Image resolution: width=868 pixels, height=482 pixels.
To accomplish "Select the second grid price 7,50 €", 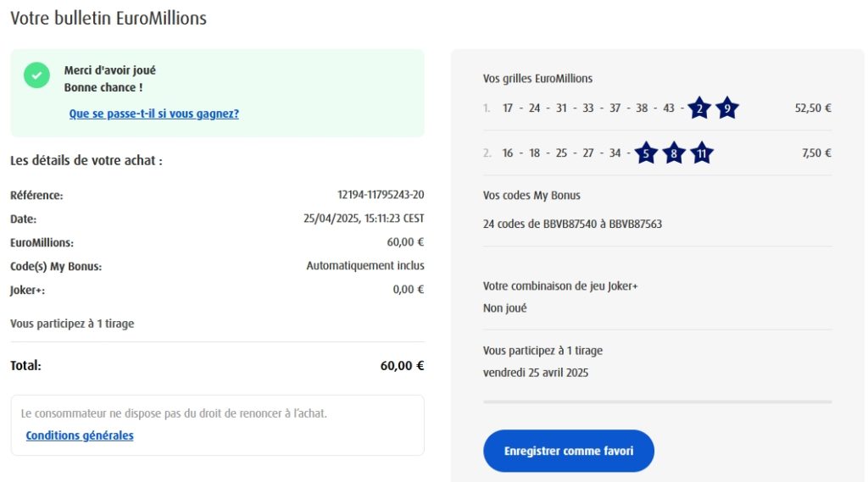I will tap(816, 153).
